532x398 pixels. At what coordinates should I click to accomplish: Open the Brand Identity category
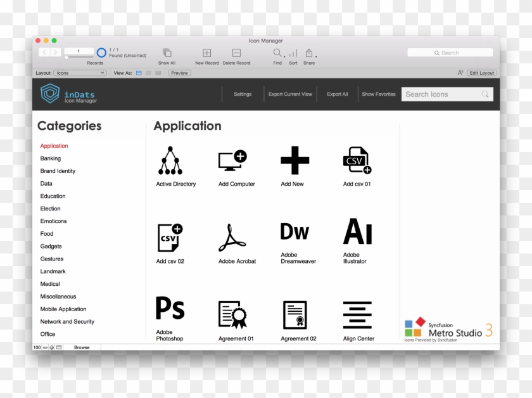coord(58,171)
